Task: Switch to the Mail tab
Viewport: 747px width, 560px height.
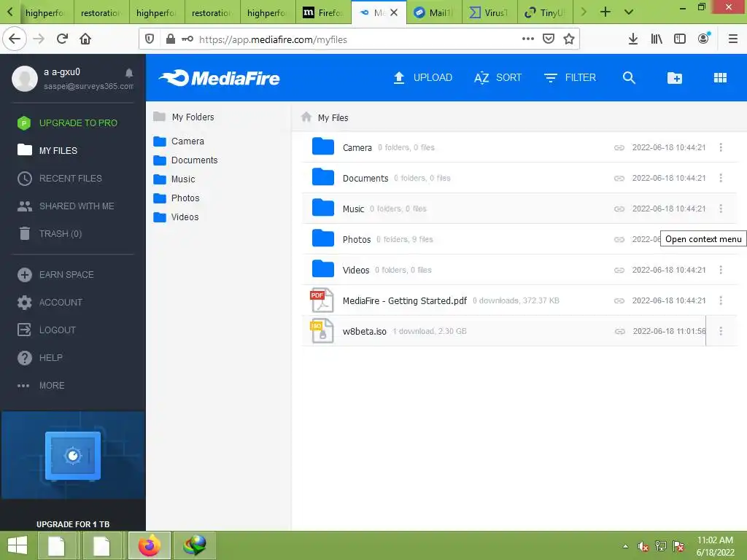Action: point(434,13)
